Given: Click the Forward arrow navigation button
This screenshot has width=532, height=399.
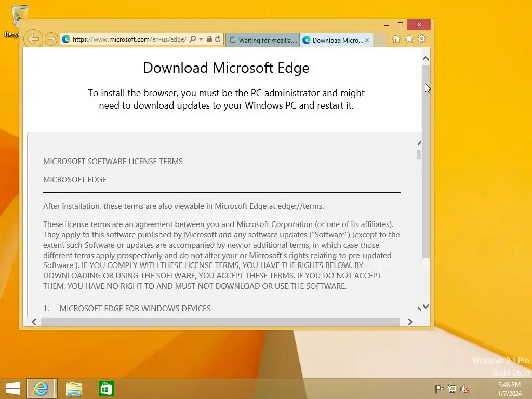Looking at the screenshot, I should point(51,39).
